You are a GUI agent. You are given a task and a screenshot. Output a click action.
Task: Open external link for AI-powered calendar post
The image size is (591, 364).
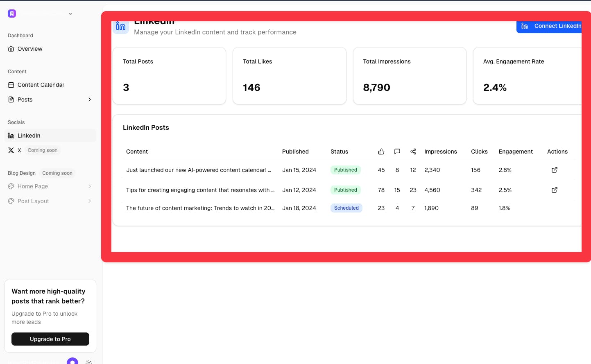[x=555, y=170]
